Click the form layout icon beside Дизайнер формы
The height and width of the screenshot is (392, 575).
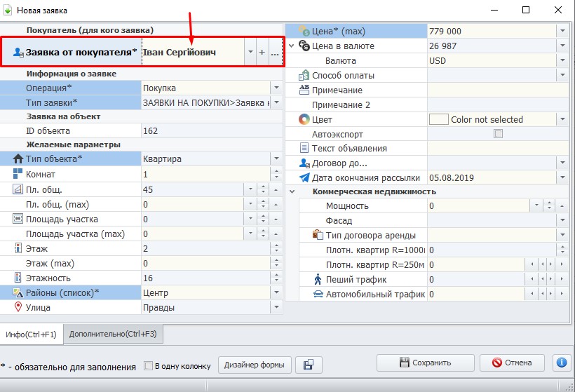click(x=309, y=365)
